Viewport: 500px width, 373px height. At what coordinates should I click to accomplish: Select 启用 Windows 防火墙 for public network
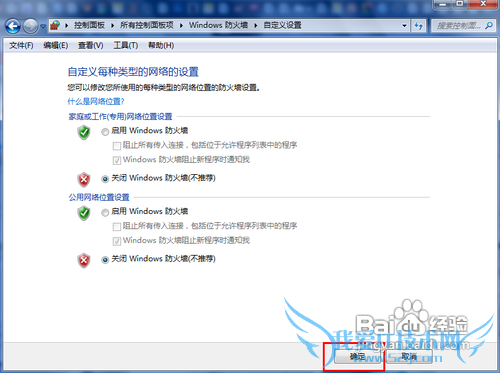[105, 213]
